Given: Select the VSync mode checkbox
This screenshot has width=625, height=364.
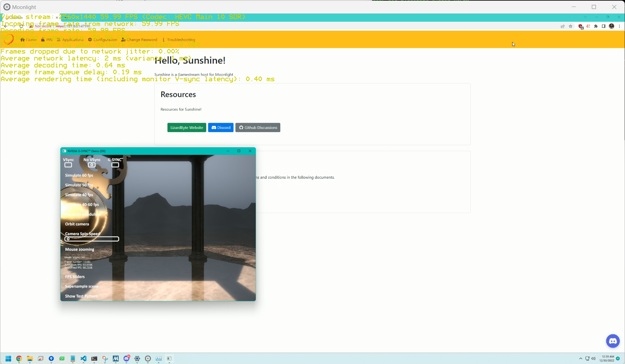Looking at the screenshot, I should click(x=68, y=165).
